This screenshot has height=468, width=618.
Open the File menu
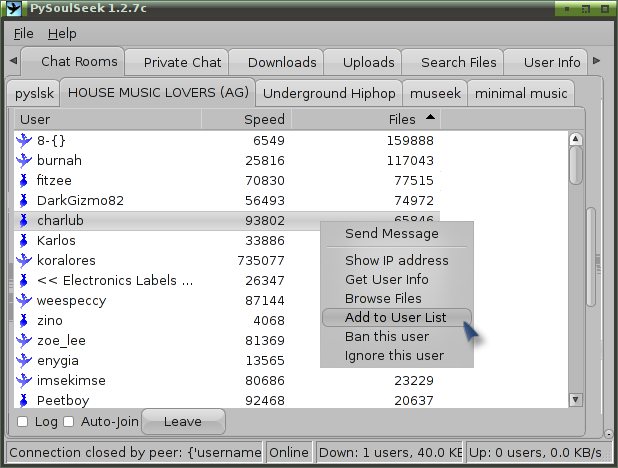[24, 34]
